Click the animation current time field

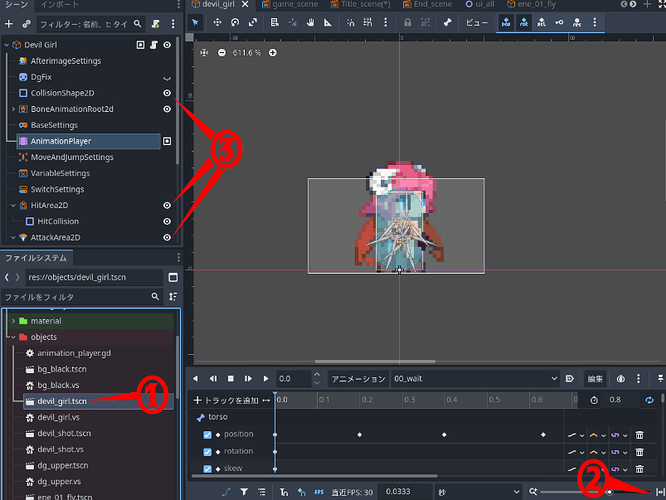coord(294,379)
